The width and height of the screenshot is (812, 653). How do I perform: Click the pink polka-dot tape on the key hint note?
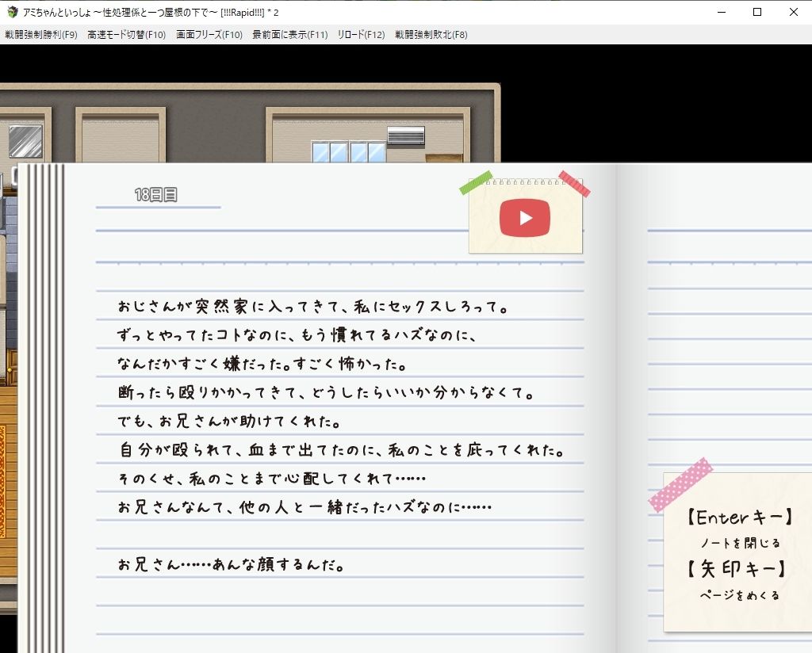click(680, 484)
